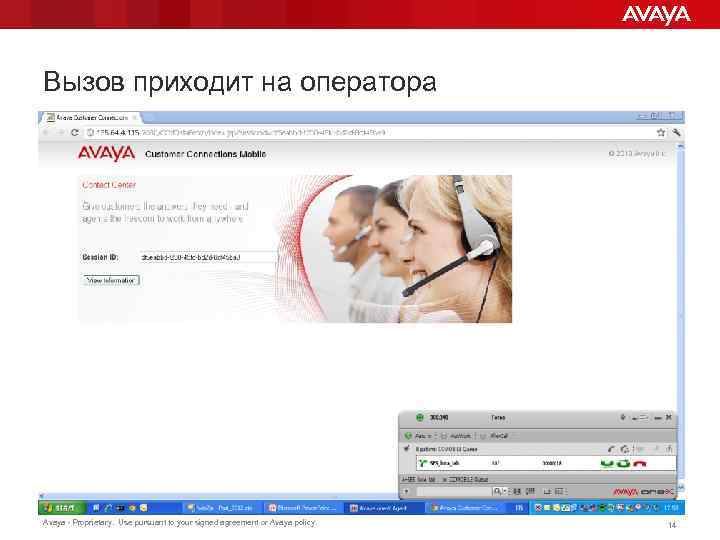
Task: Click the browser forward arrow
Action: (60, 132)
